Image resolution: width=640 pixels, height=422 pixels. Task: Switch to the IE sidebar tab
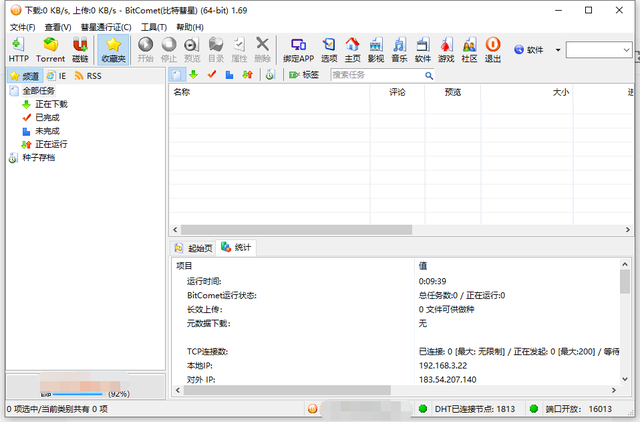pyautogui.click(x=56, y=76)
